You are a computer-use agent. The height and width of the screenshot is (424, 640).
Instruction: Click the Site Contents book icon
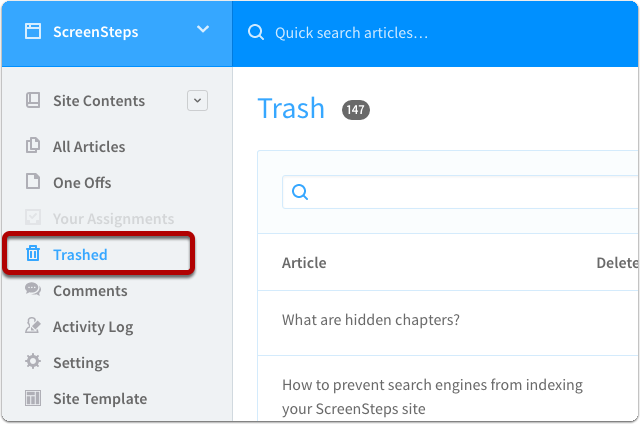(x=33, y=100)
